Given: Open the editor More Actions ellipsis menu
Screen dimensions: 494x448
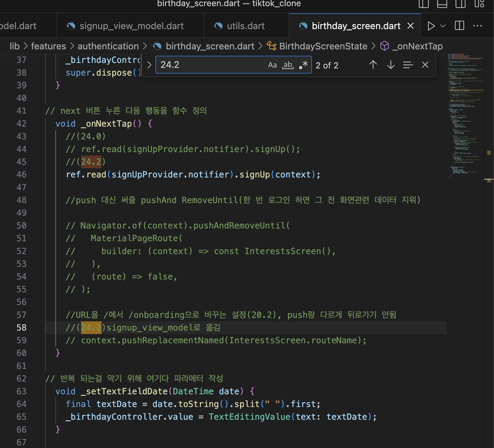Looking at the screenshot, I should (477, 26).
